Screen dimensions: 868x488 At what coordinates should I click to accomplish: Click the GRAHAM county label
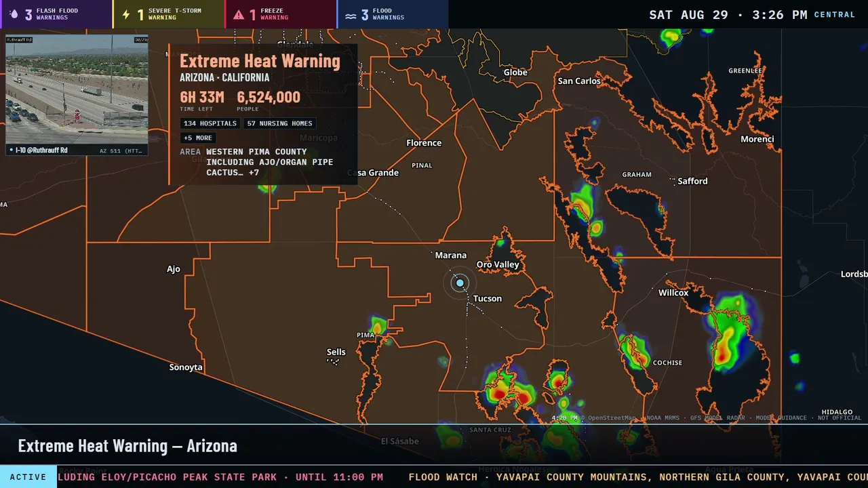(x=637, y=174)
